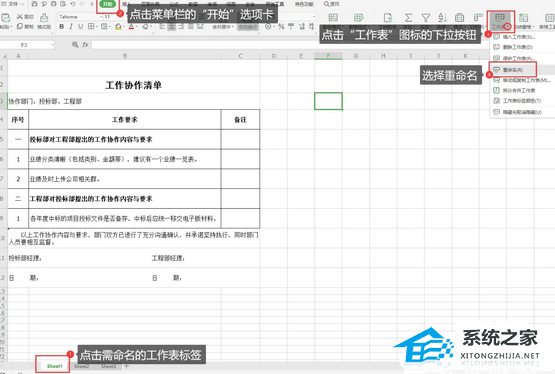
Task: Select the rename option in worksheet menu
Action: pos(513,70)
